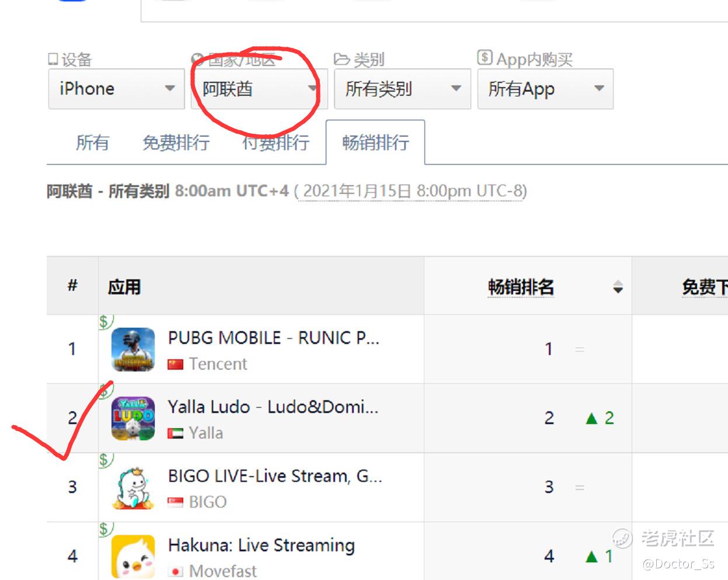This screenshot has height=580, width=728.
Task: Expand the 所有App in-app purchase dropdown
Action: pyautogui.click(x=545, y=89)
